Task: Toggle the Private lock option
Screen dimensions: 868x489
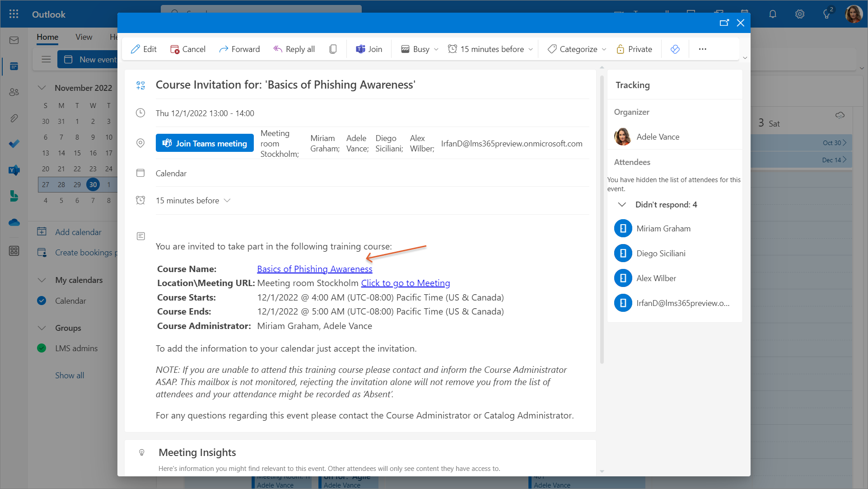Action: click(x=634, y=49)
